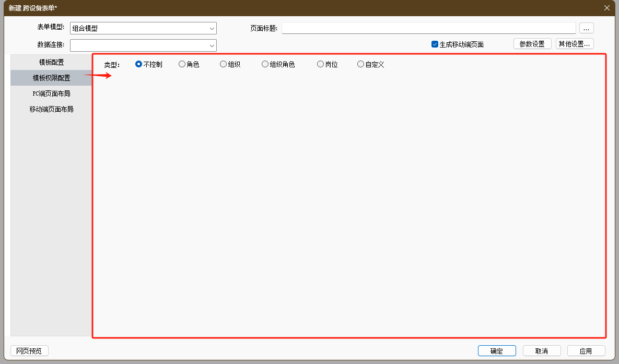Screen dimensions: 619x364
Task: Select the 不控制 radio button
Action: 139,64
